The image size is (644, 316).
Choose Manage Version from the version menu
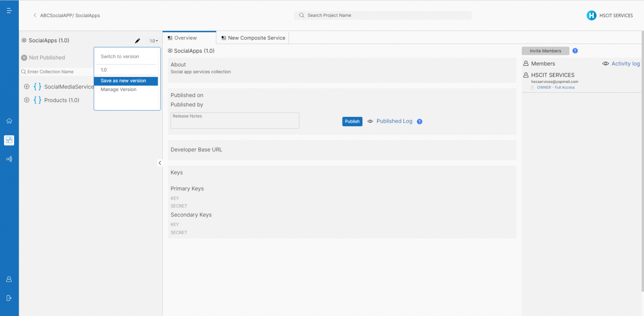click(x=118, y=89)
